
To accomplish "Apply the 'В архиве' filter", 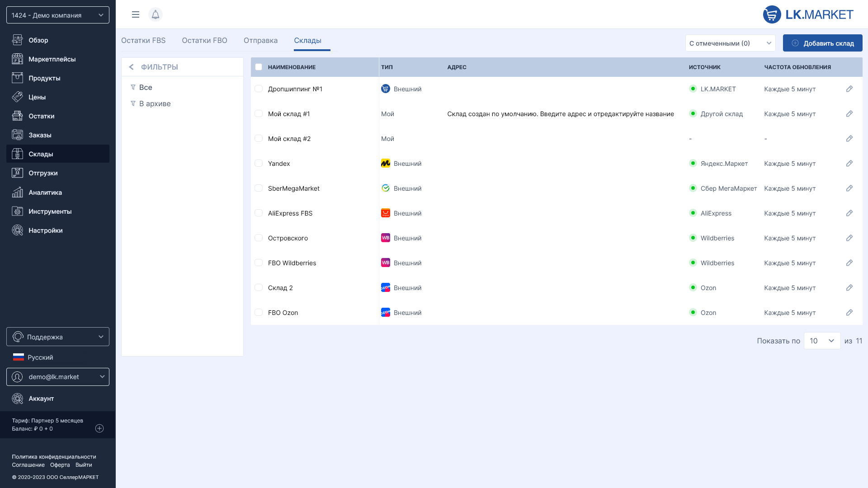I will (x=155, y=103).
